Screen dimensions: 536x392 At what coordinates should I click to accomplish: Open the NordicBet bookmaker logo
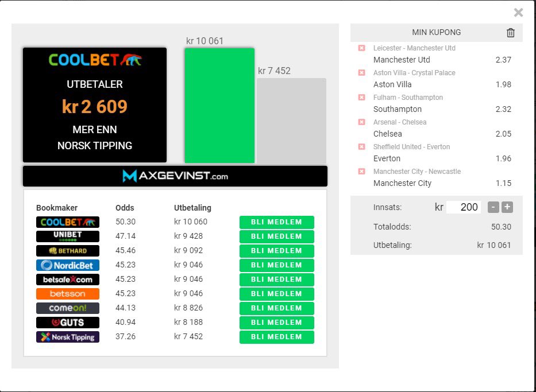[x=68, y=265]
